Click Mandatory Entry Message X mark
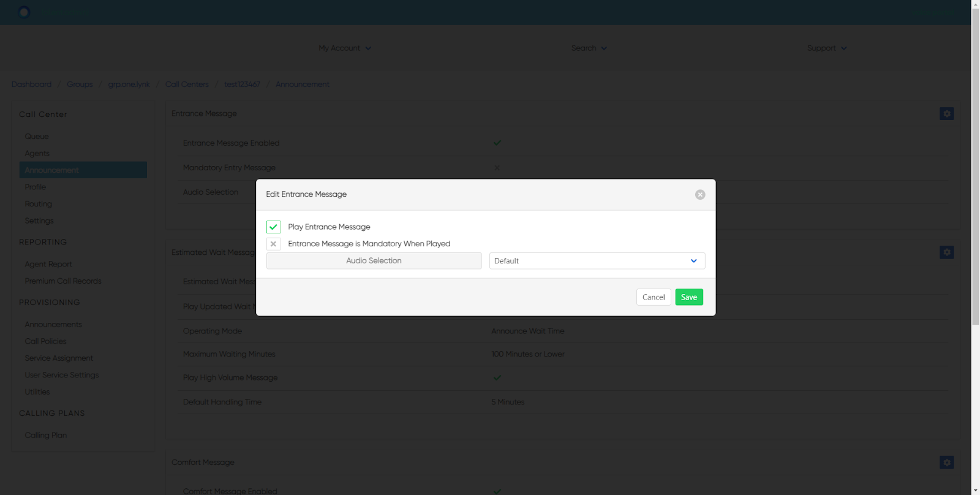This screenshot has height=495, width=980. 497,168
